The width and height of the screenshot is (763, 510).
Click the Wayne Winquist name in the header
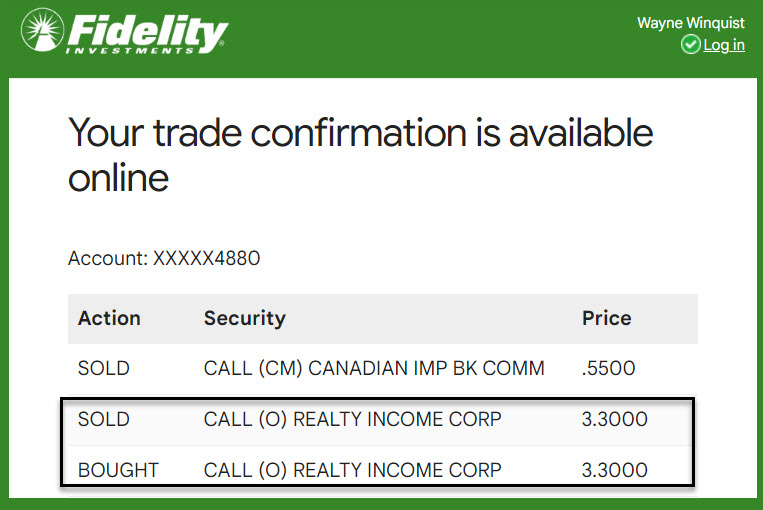point(690,23)
